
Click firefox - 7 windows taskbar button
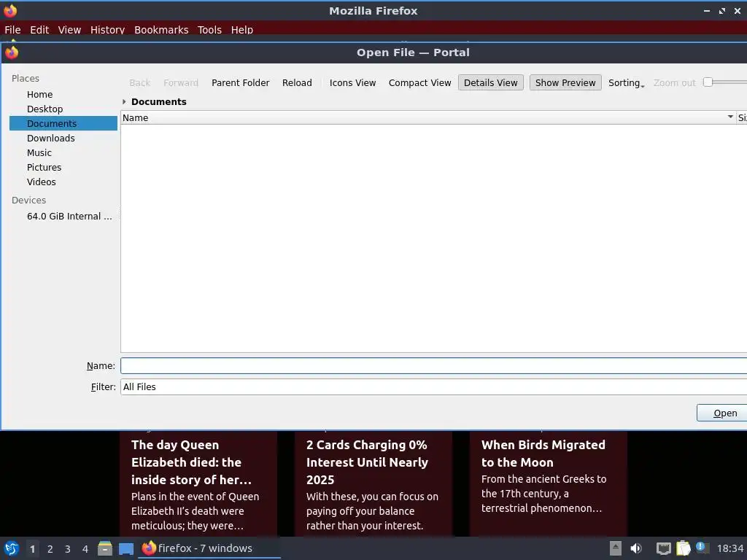[x=209, y=548]
